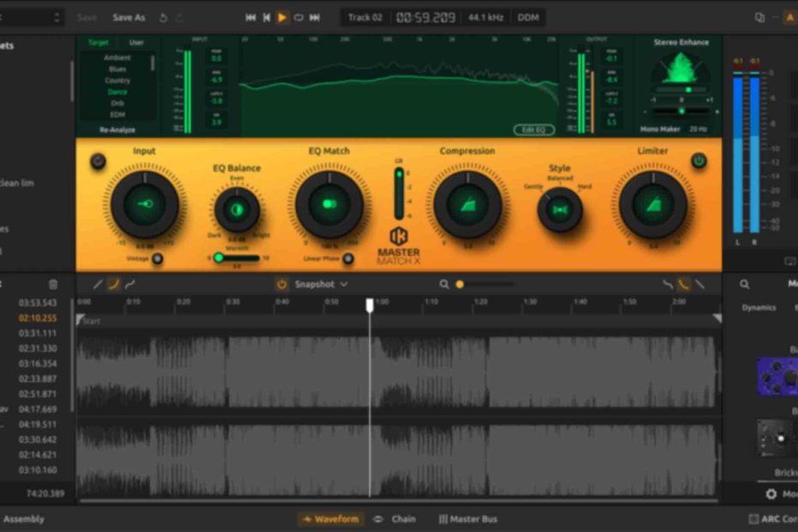Select the linear fade-in curve icon

pyautogui.click(x=98, y=284)
